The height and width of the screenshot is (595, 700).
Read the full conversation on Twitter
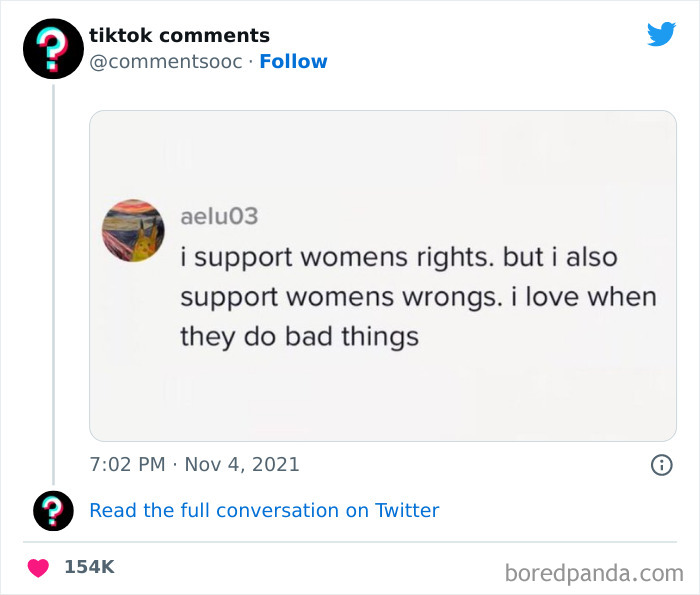pos(264,510)
